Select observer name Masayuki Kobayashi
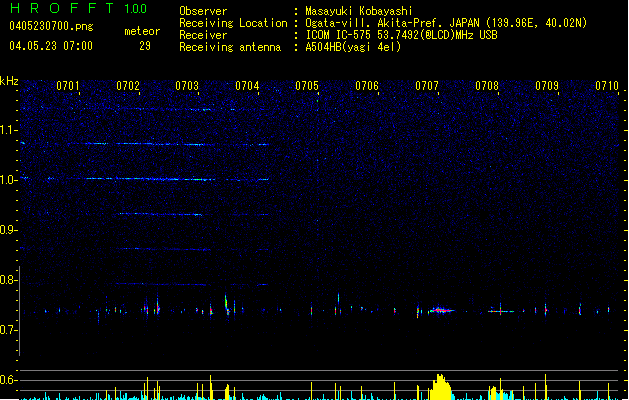This screenshot has height=400, width=629. click(x=359, y=11)
